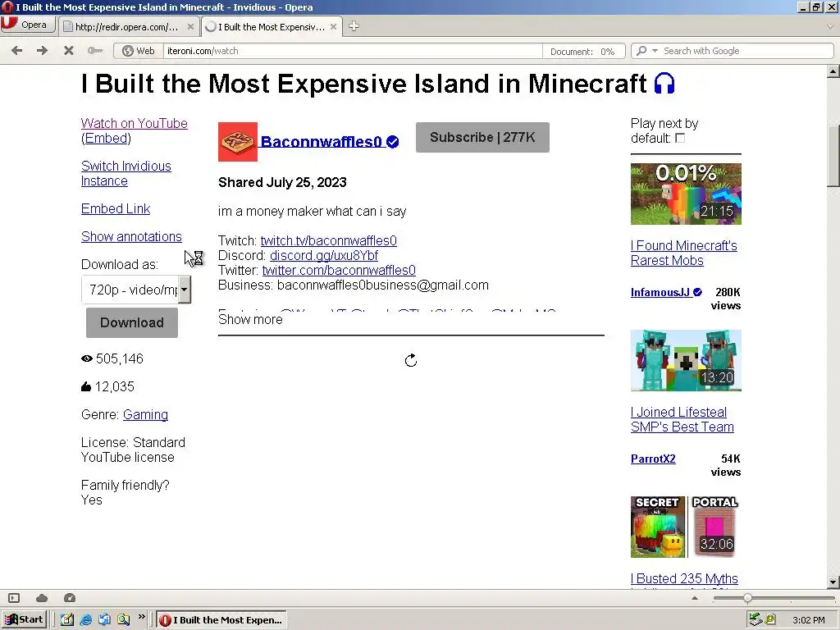Open the InfamousJJ channel link
The width and height of the screenshot is (840, 630).
(660, 292)
